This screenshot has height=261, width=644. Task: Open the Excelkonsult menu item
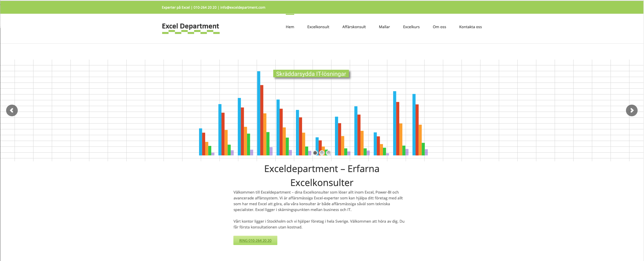(x=318, y=27)
